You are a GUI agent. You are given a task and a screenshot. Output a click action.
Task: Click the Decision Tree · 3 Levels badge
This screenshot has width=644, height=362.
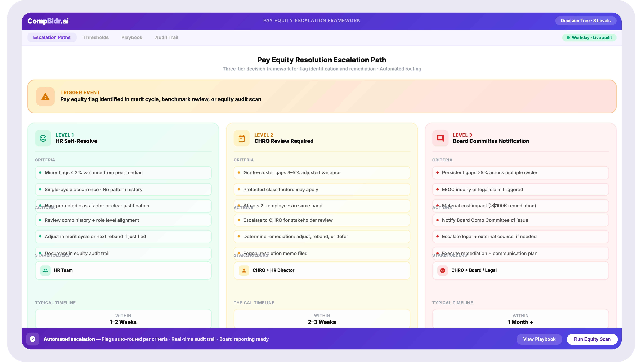(586, 21)
